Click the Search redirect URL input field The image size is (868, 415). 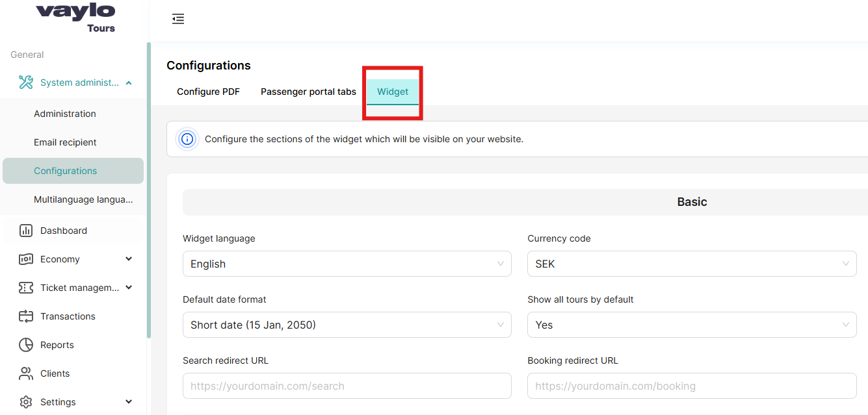pyautogui.click(x=347, y=386)
